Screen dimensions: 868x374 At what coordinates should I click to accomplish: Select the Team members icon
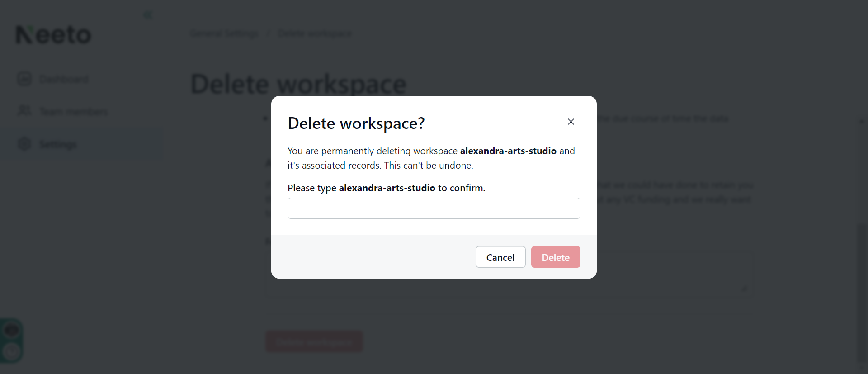pyautogui.click(x=24, y=111)
